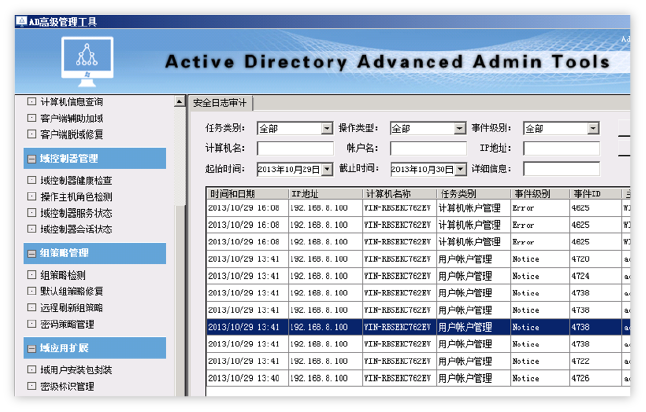This screenshot has height=412, width=646.
Task: Click the icon beside 客户端辅助加域
Action: point(31,118)
